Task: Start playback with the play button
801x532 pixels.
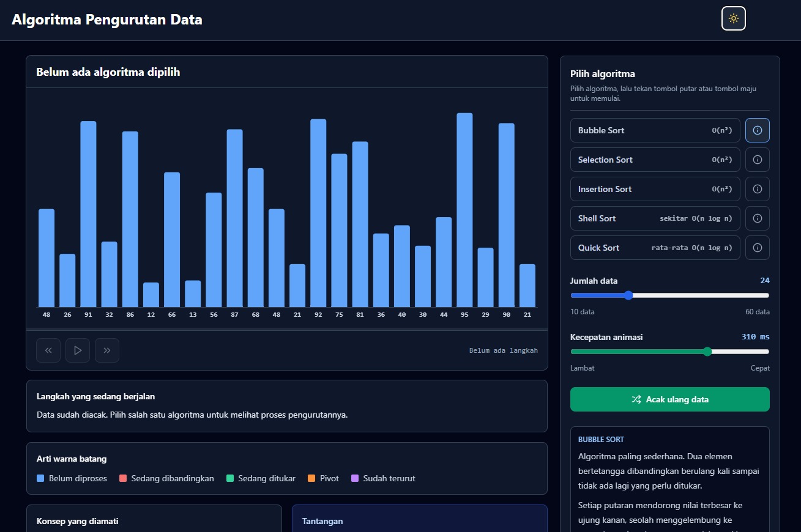Action: [78, 350]
